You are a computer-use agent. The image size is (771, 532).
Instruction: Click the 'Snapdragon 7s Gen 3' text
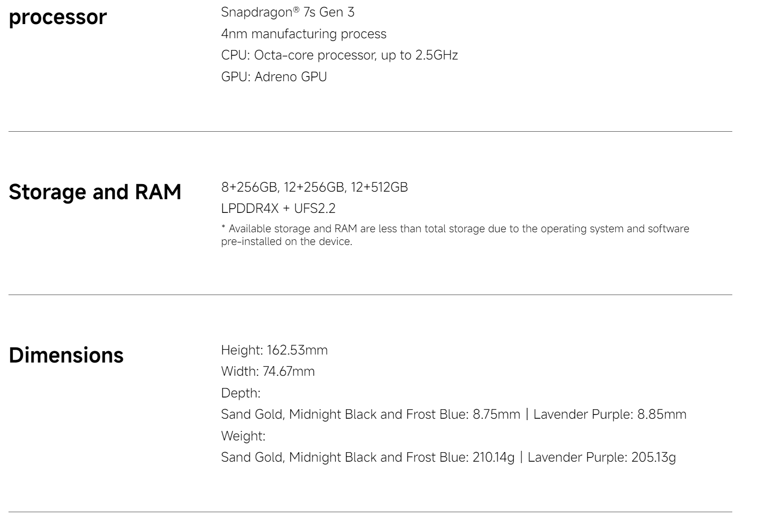coord(288,12)
